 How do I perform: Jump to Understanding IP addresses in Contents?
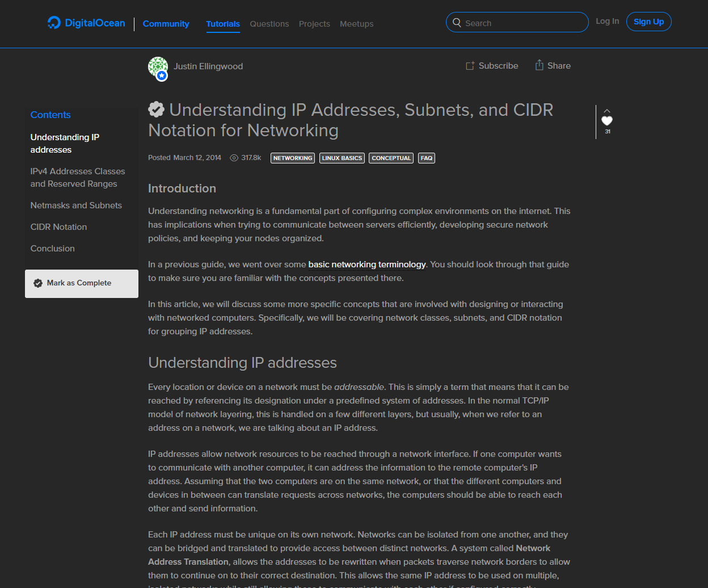click(x=65, y=144)
